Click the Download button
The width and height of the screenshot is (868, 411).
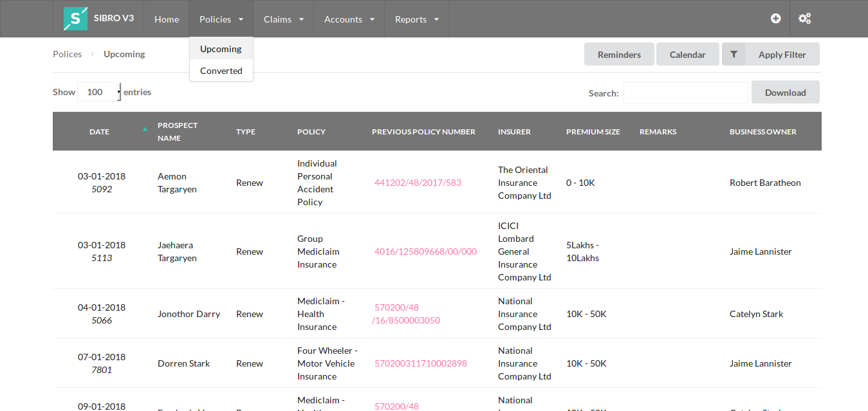point(785,93)
